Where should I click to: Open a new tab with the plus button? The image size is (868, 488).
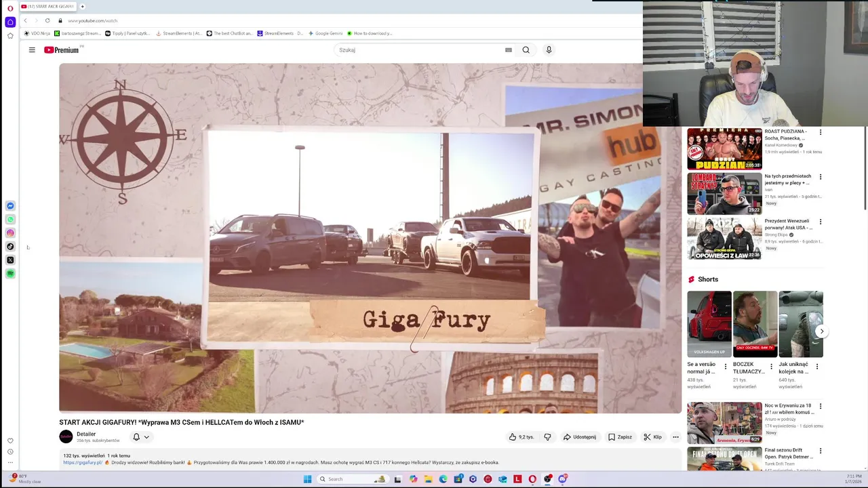point(82,6)
